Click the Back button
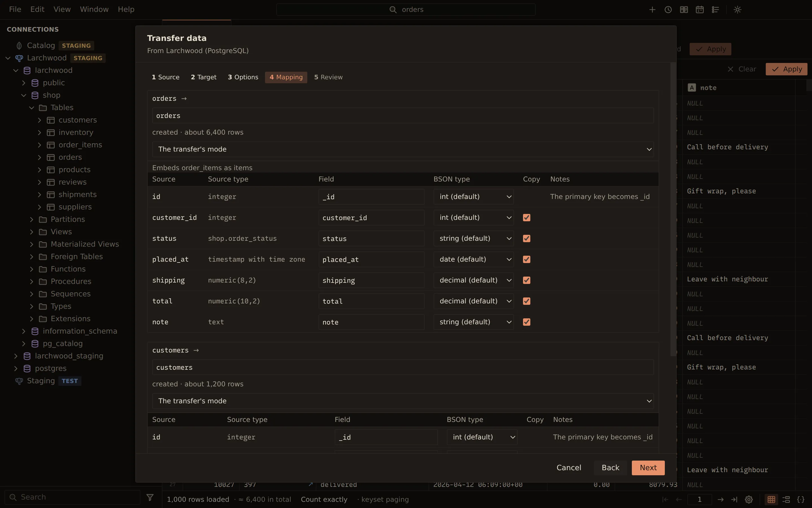This screenshot has height=508, width=812. [610, 468]
